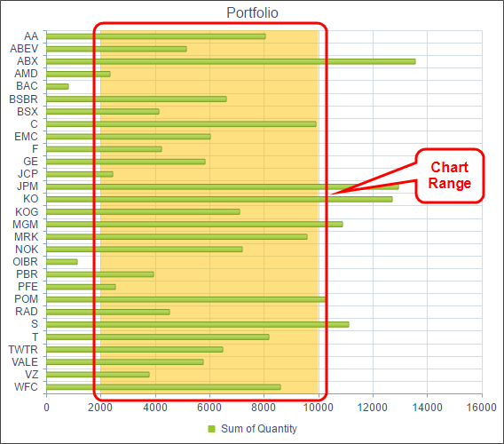Click the NOK category label
504x444 pixels.
27,250
